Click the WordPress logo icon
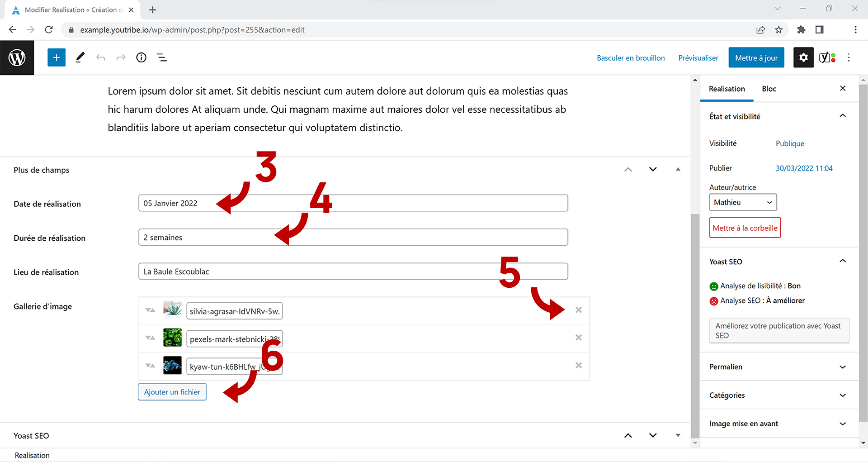The image size is (868, 462). click(x=17, y=57)
